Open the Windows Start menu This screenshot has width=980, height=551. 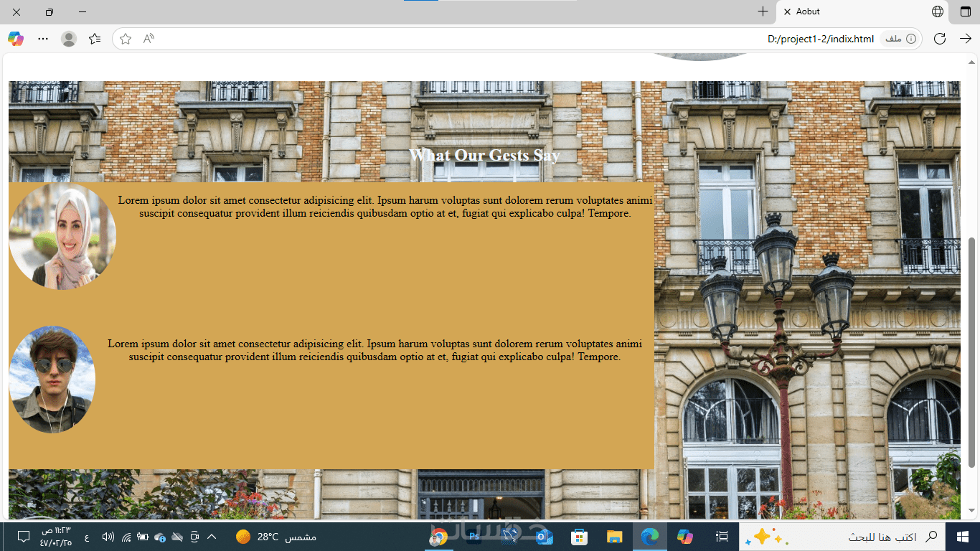tap(963, 537)
